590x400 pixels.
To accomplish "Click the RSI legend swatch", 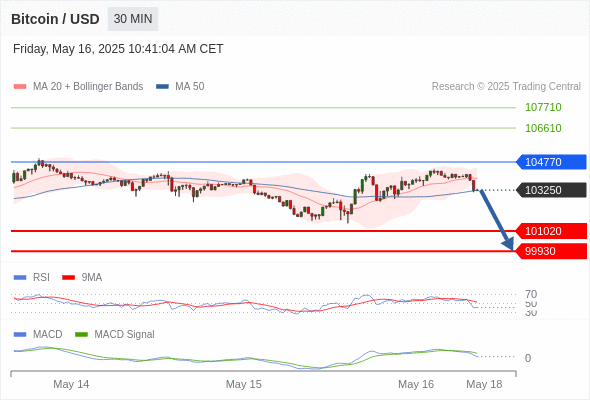I will 20,278.
